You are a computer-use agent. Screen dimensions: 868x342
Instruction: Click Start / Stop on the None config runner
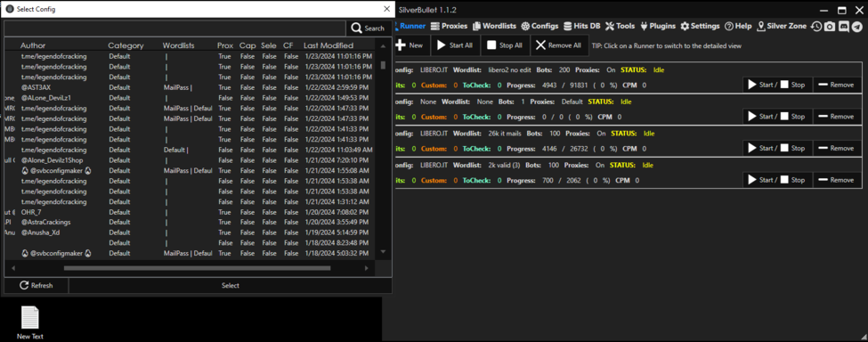click(777, 117)
